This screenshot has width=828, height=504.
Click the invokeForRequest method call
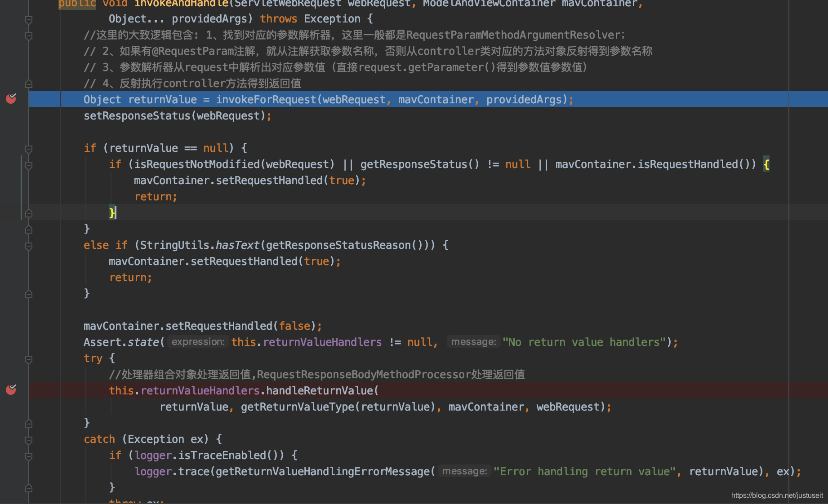pos(266,100)
